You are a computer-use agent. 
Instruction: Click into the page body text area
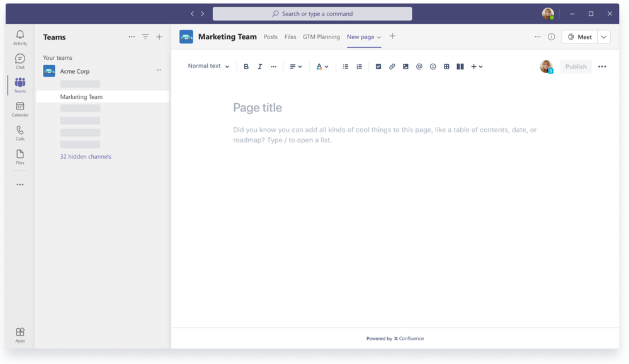tap(385, 135)
